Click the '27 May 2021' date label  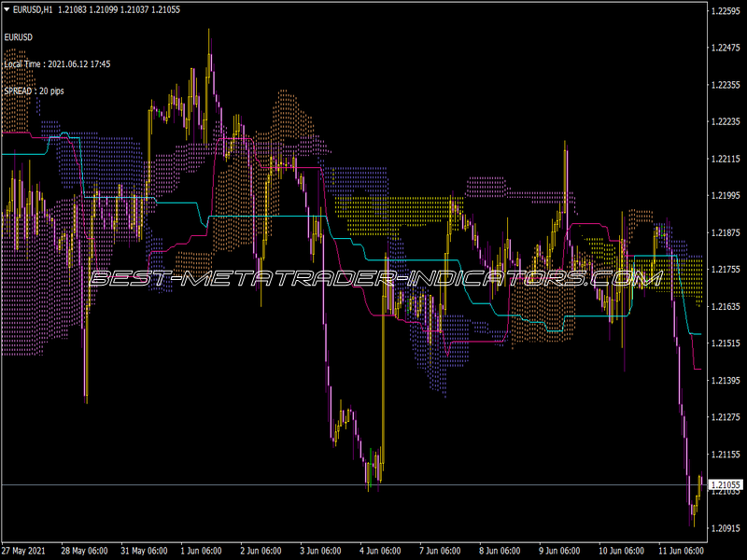[24, 551]
